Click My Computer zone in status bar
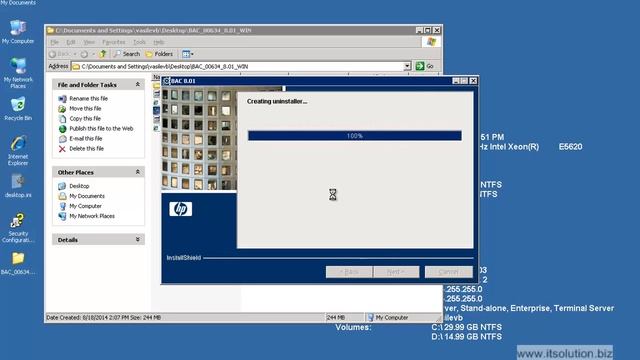The width and height of the screenshot is (640, 360). (387, 317)
